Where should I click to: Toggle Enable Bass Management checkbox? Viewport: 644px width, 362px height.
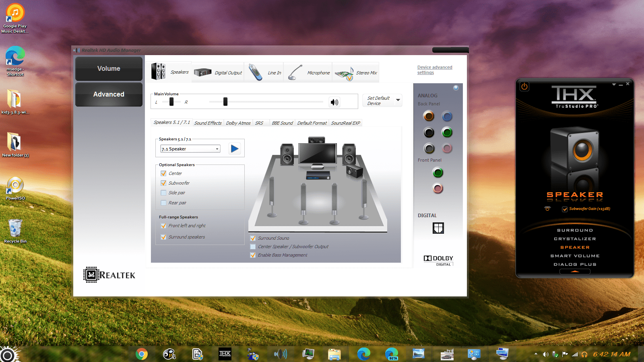pyautogui.click(x=253, y=255)
